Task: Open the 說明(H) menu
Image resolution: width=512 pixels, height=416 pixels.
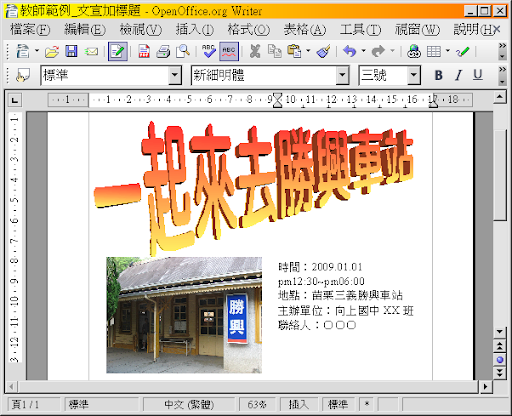Action: click(x=473, y=30)
